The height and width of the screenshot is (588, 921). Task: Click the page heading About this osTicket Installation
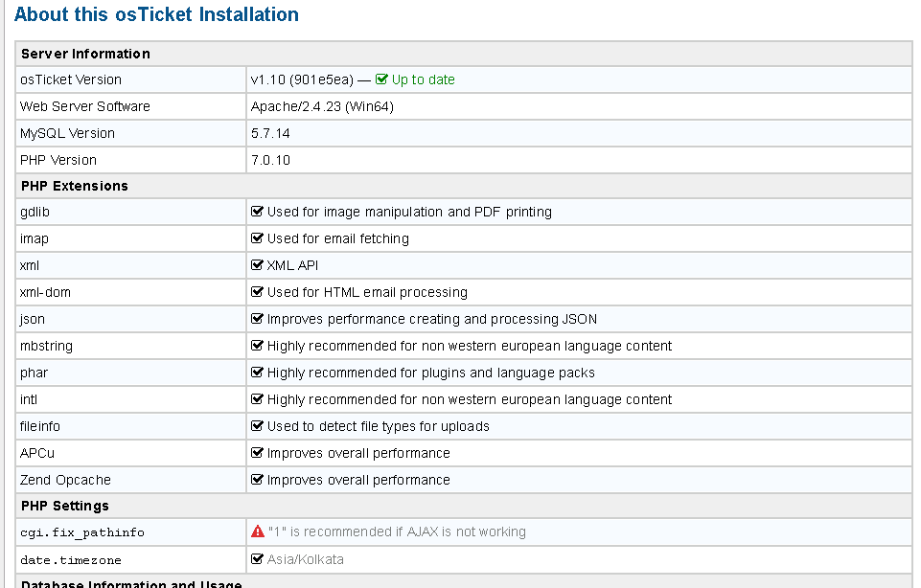click(x=156, y=14)
